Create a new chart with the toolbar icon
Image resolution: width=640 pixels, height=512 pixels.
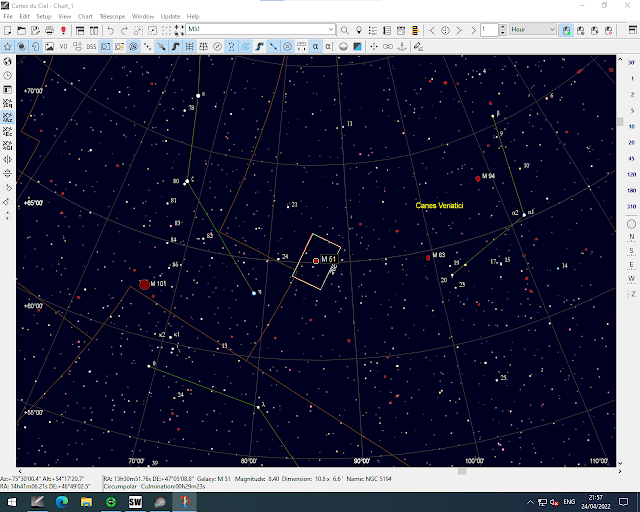[x=7, y=31]
